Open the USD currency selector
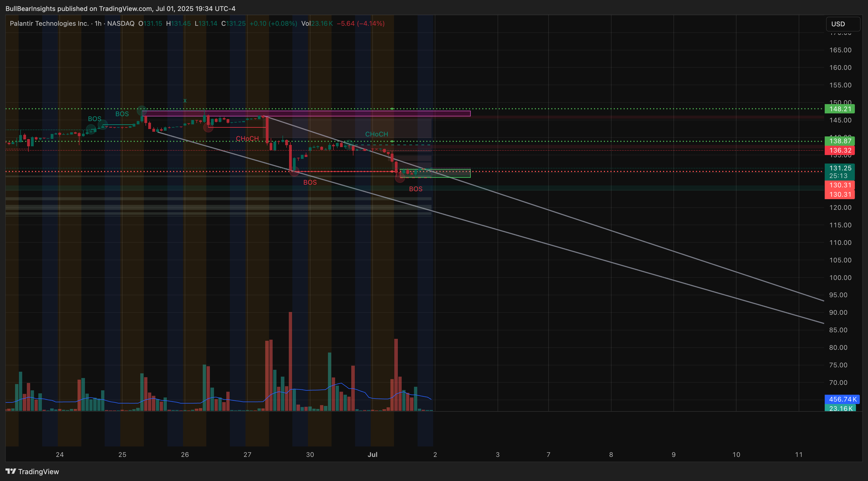 pyautogui.click(x=843, y=24)
